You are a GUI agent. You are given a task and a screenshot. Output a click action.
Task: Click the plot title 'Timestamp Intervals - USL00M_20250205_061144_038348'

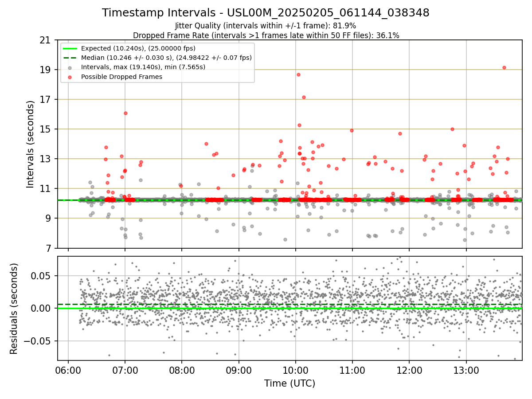point(266,13)
